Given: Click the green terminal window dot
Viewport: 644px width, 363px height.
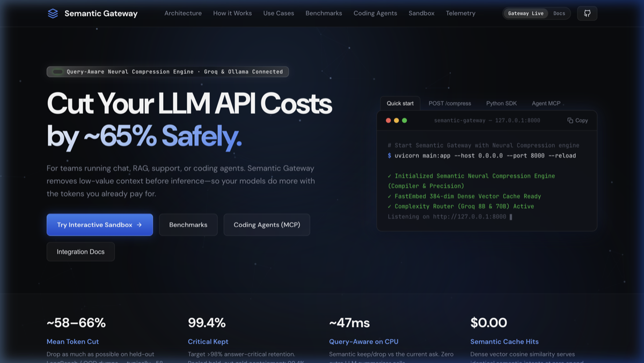Looking at the screenshot, I should 404,121.
